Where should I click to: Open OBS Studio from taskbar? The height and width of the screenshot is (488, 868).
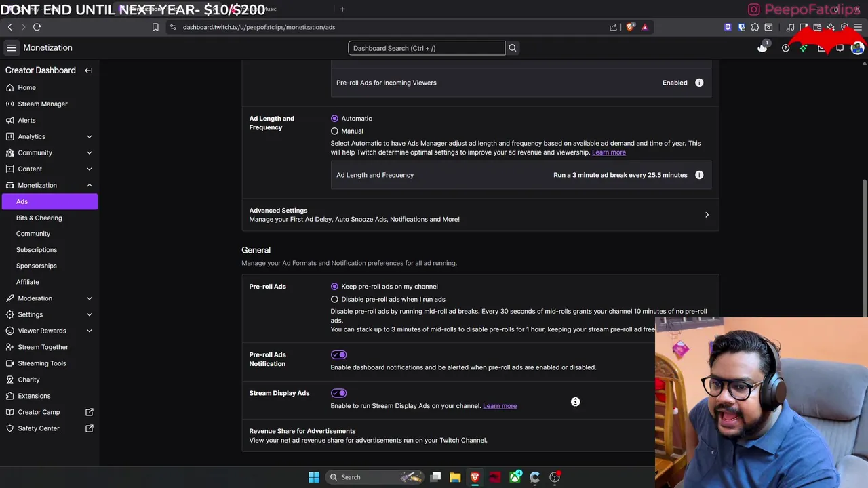(x=555, y=477)
